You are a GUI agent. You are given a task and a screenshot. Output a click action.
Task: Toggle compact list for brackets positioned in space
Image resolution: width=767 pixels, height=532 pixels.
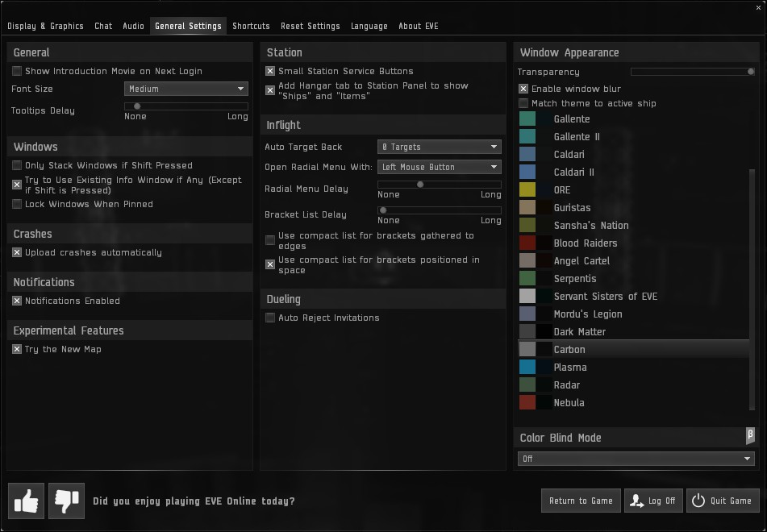tap(270, 264)
